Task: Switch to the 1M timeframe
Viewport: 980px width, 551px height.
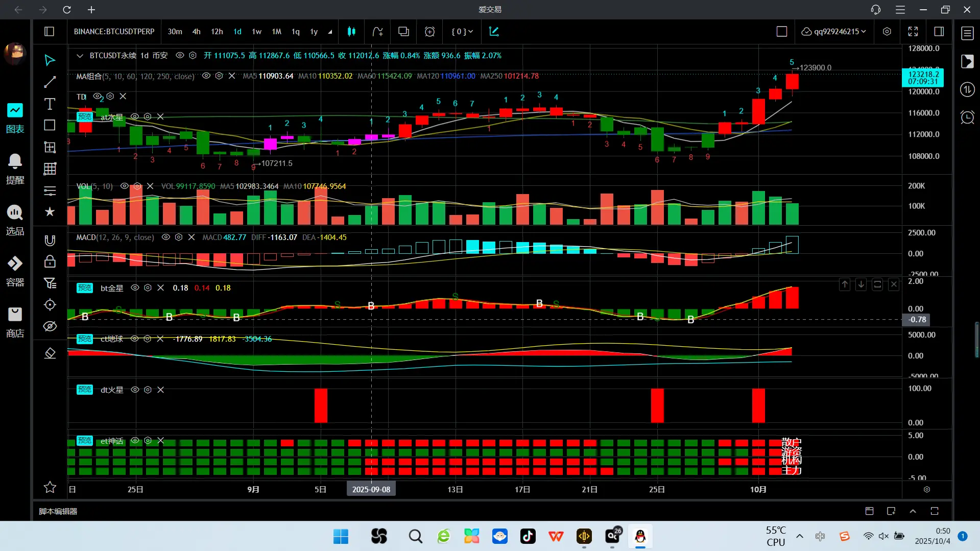Action: [x=276, y=32]
